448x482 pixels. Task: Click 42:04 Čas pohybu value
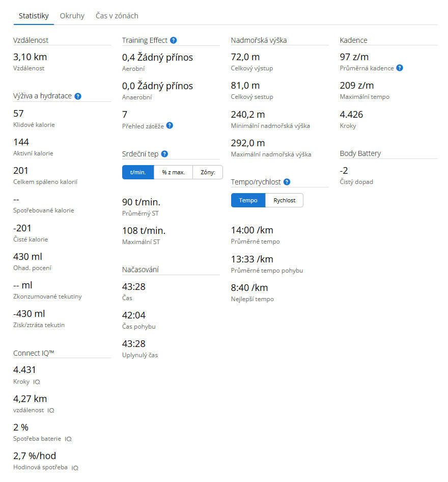(x=134, y=315)
